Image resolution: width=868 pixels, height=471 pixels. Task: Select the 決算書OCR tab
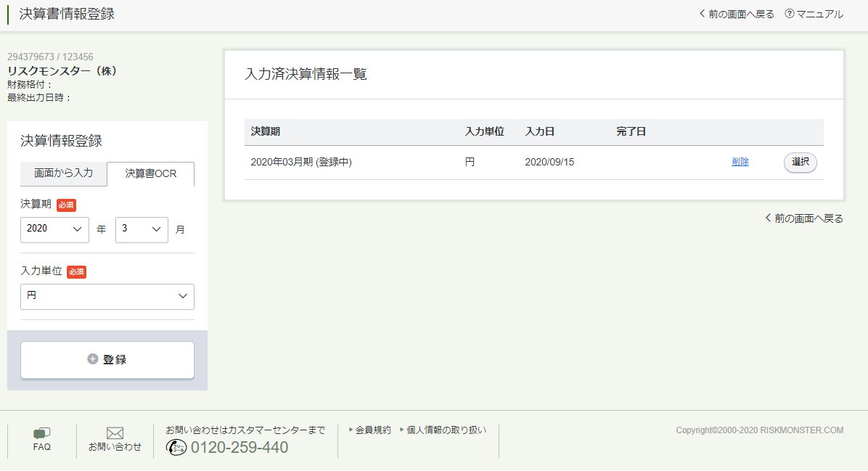pyautogui.click(x=150, y=173)
